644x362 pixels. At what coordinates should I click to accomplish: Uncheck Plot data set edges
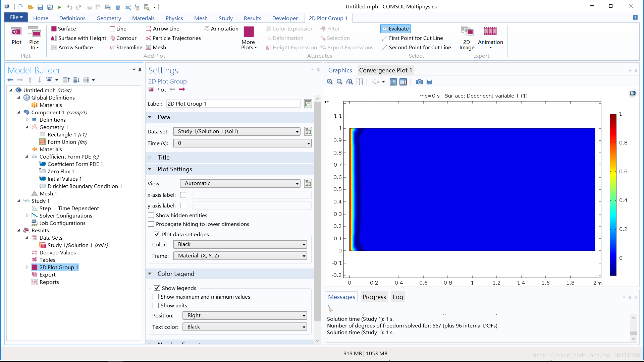[157, 234]
